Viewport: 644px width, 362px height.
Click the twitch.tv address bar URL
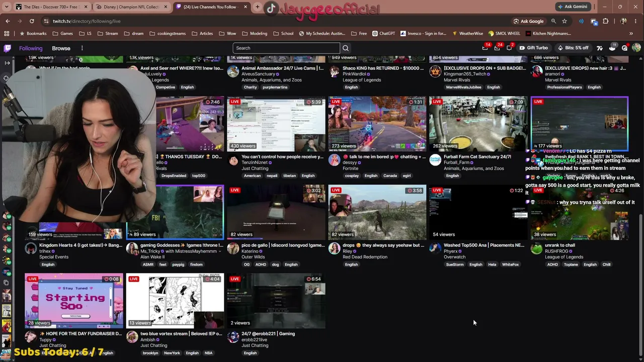point(87,21)
